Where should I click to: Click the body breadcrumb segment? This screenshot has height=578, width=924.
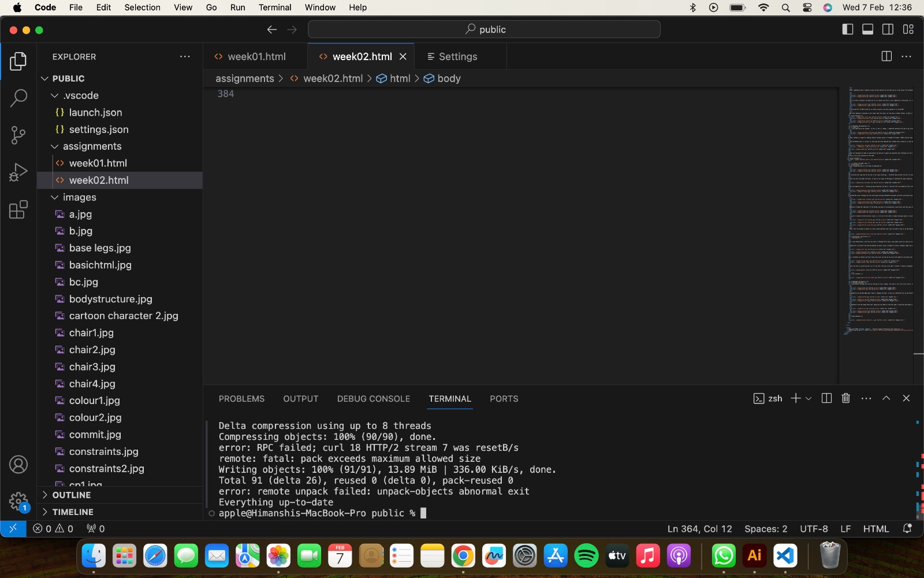(x=442, y=79)
